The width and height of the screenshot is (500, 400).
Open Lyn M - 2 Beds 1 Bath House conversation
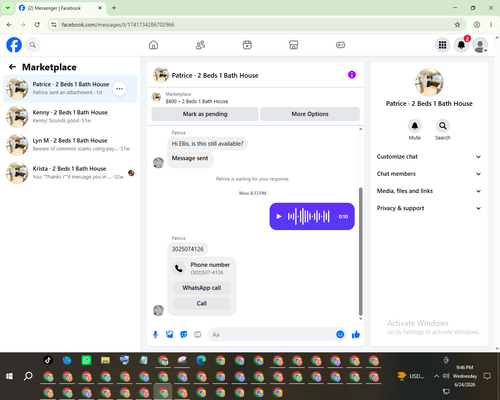(x=70, y=145)
